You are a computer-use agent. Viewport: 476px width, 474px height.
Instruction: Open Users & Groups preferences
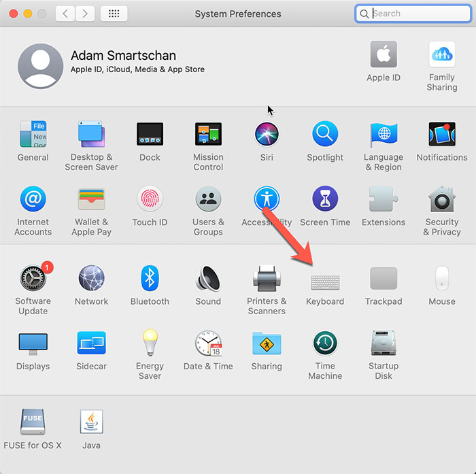coord(208,199)
